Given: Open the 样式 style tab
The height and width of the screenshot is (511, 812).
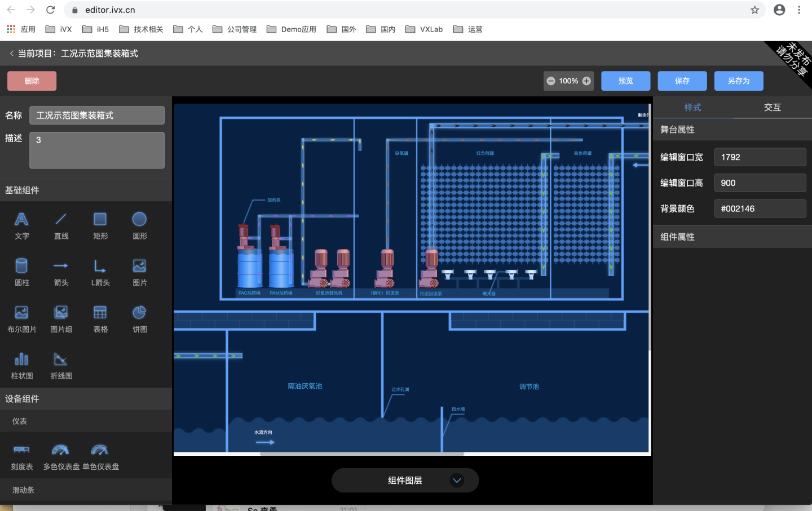Looking at the screenshot, I should click(x=692, y=107).
